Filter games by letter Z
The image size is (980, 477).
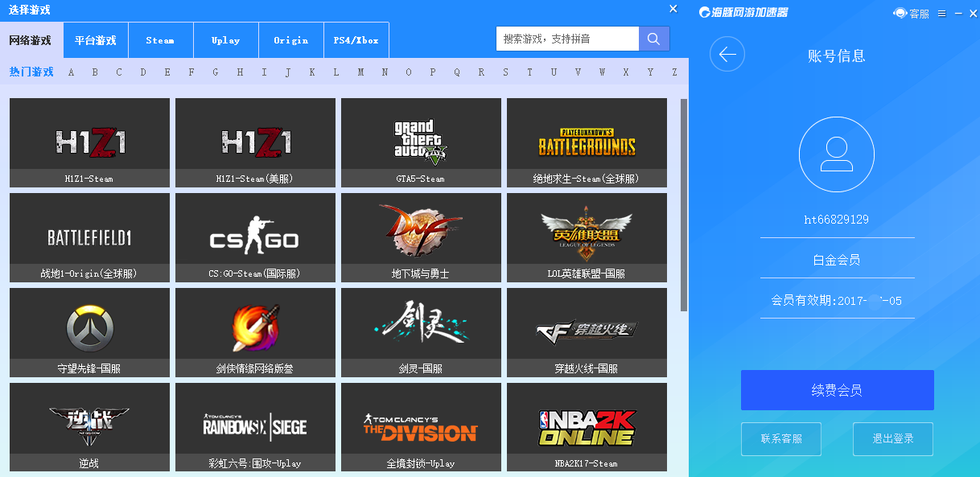(674, 72)
